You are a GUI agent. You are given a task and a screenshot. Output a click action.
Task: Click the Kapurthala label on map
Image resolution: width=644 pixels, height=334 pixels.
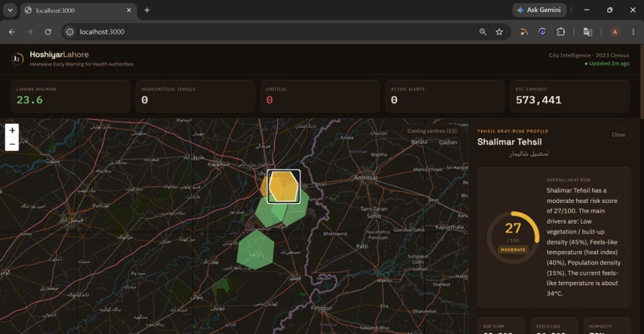click(x=449, y=227)
